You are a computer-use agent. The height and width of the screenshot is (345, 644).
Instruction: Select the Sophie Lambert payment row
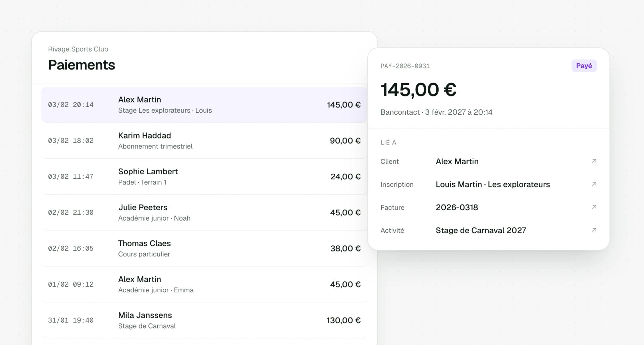coord(204,176)
